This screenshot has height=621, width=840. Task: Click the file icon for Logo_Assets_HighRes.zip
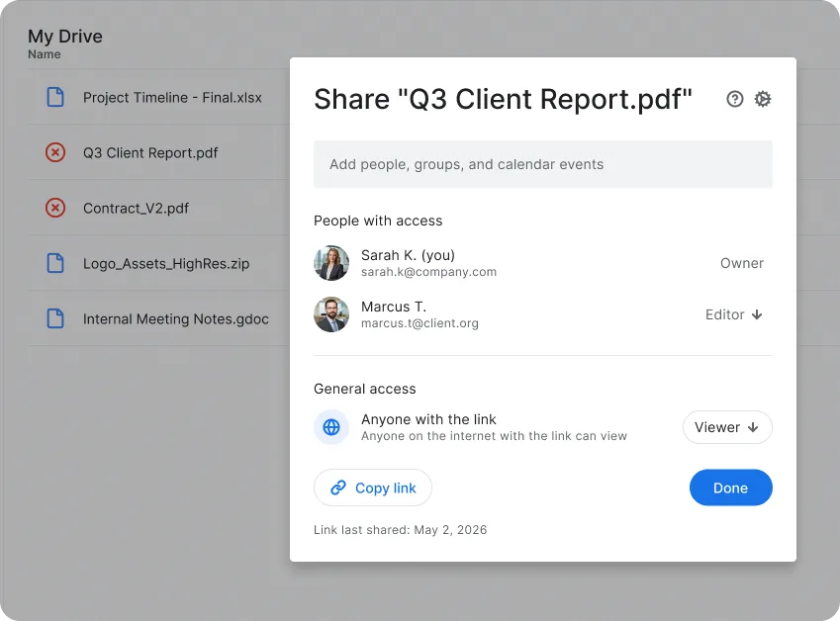55,263
